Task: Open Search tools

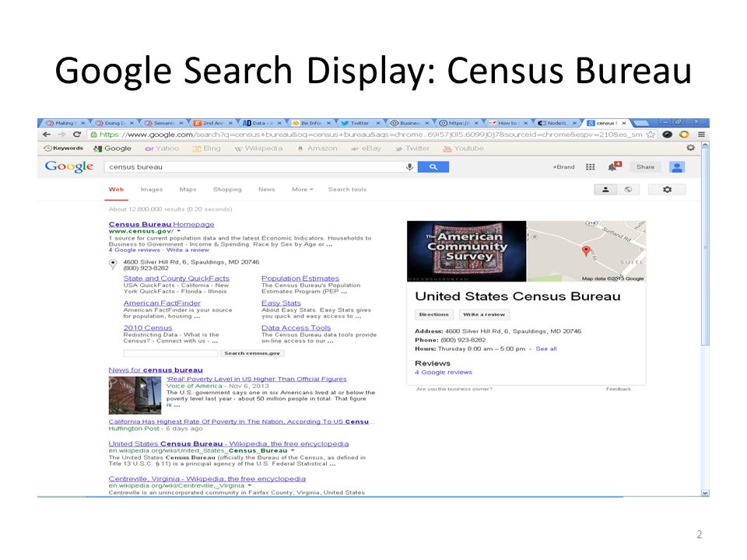Action: click(347, 190)
